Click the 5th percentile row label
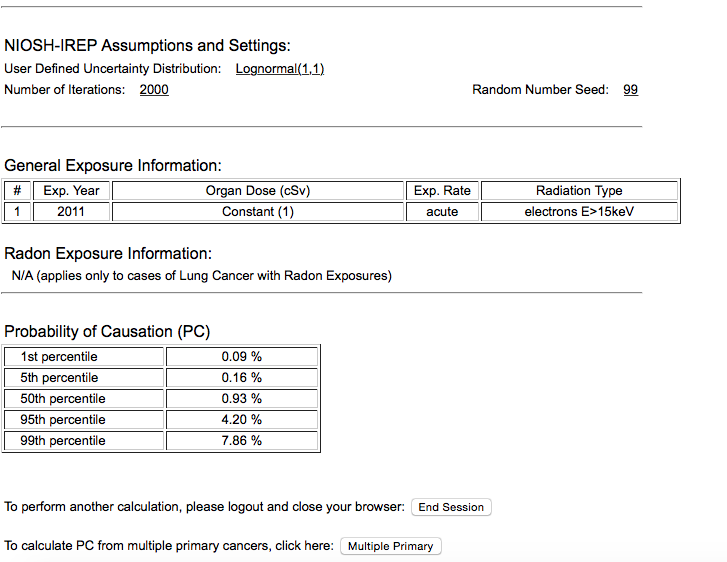This screenshot has width=727, height=562. 59,378
